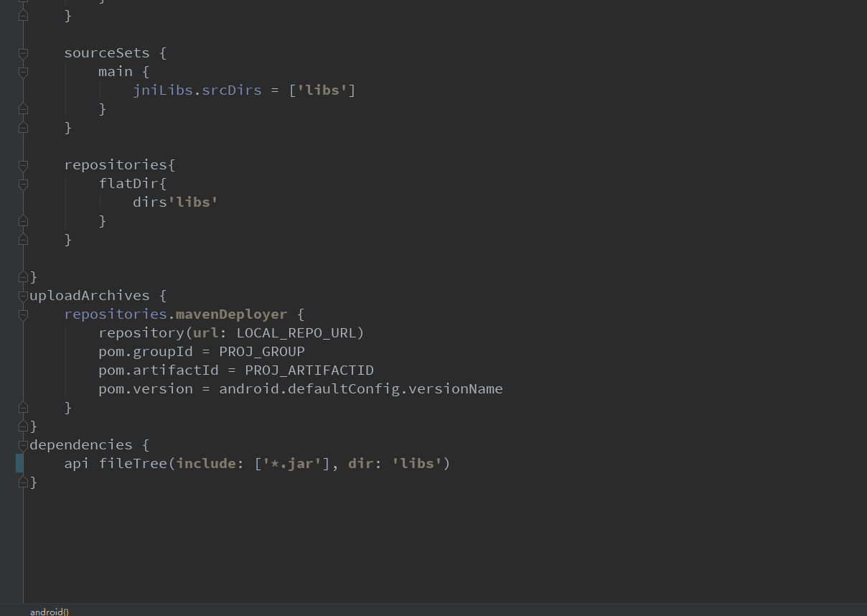Collapse the sourceSets block fold marker

click(23, 53)
